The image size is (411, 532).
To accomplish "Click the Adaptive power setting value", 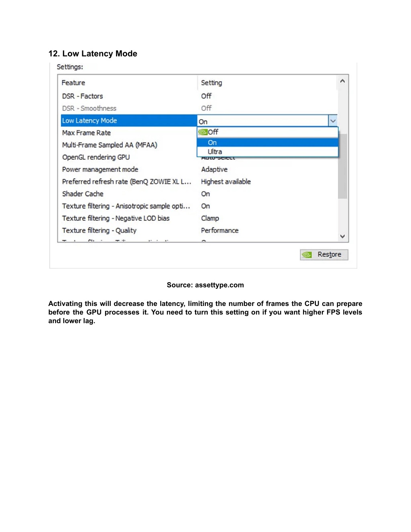I will pos(214,169).
